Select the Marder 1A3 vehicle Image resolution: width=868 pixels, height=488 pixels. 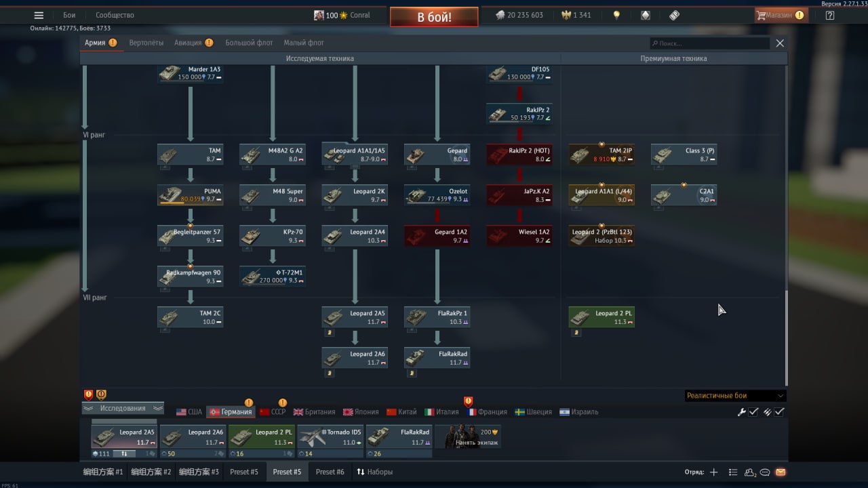pyautogui.click(x=191, y=73)
